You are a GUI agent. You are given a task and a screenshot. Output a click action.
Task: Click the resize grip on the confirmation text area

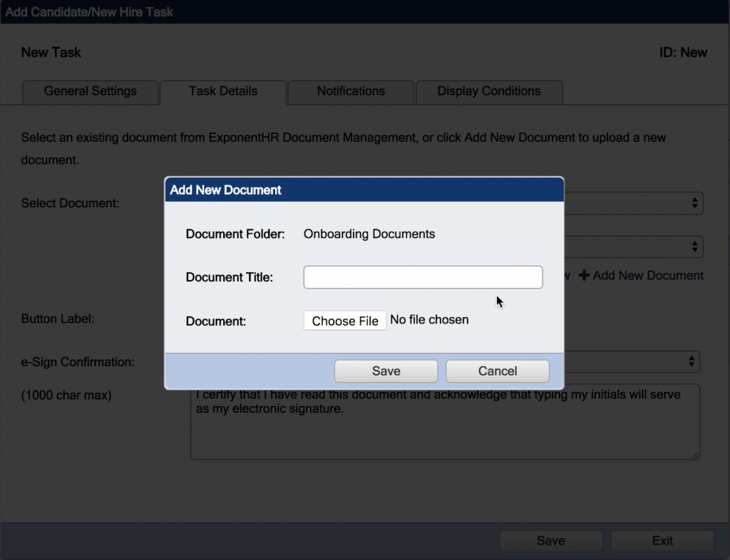696,454
